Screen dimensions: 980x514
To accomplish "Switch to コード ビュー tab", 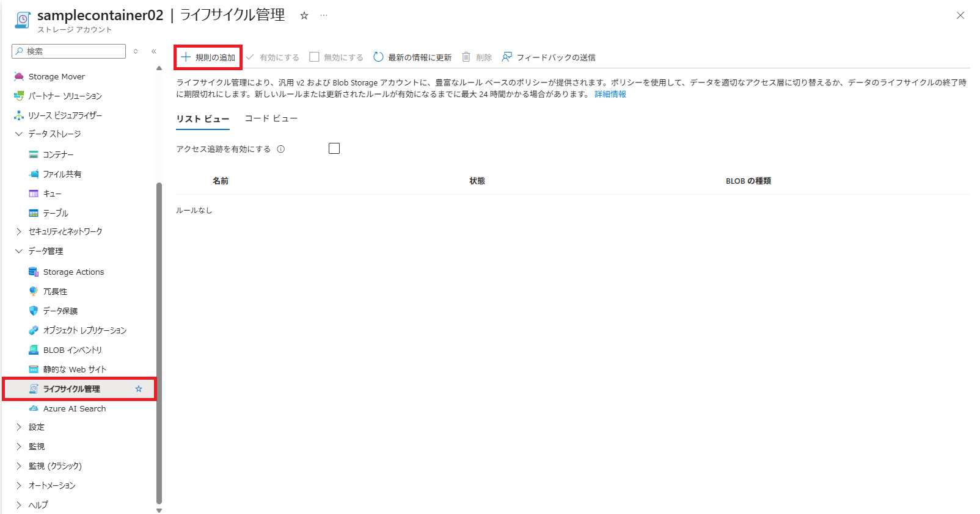I will click(271, 118).
